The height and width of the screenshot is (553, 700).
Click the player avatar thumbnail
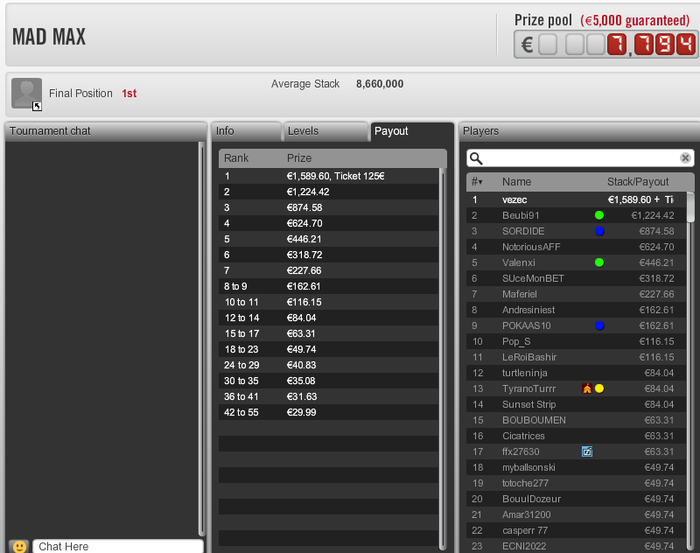tap(26, 93)
